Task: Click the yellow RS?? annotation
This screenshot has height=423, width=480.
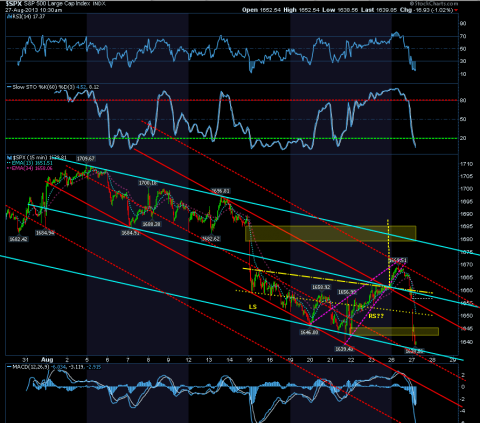Action: tap(376, 316)
